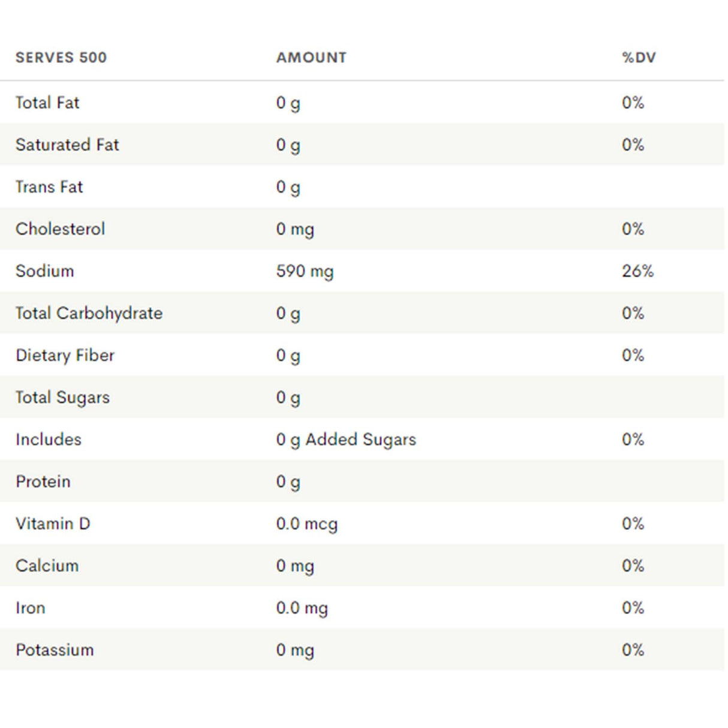The height and width of the screenshot is (728, 728).
Task: Select the Cholesterol row label
Action: pos(60,229)
